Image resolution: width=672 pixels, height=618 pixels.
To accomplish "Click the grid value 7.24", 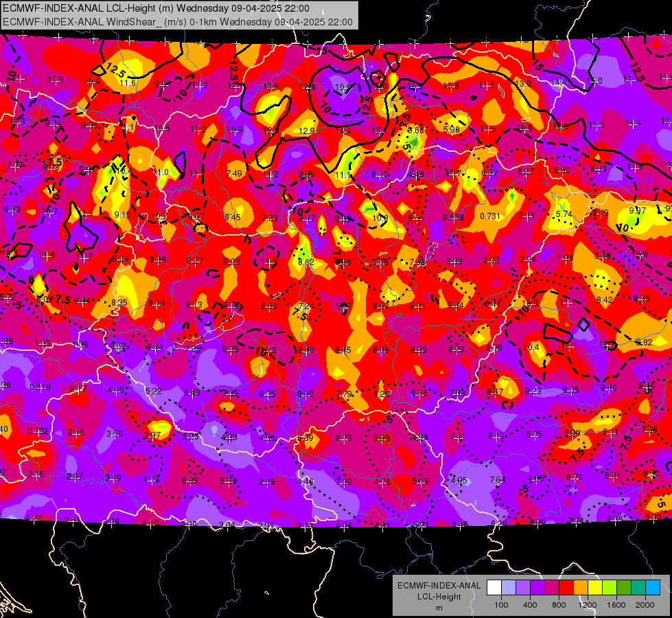I will [x=306, y=306].
